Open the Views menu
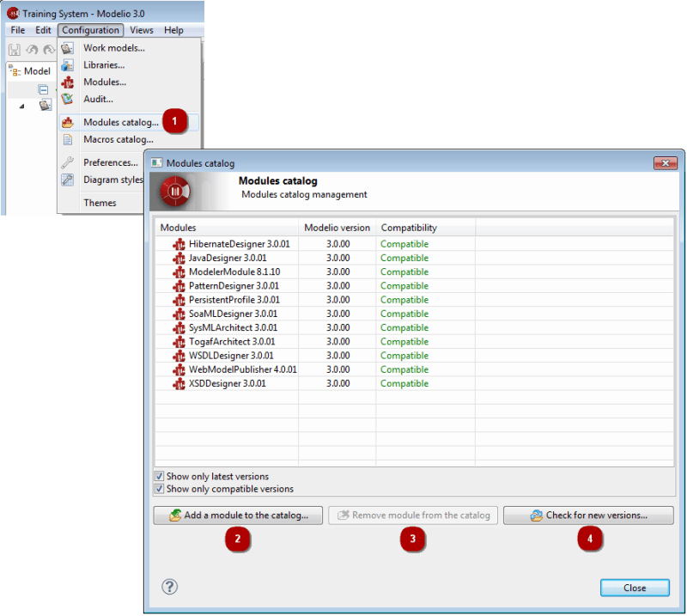Viewport: 687px width, 616px height. 142,30
